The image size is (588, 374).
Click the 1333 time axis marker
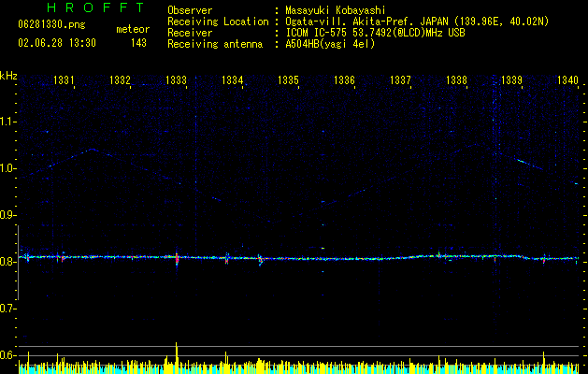(176, 80)
